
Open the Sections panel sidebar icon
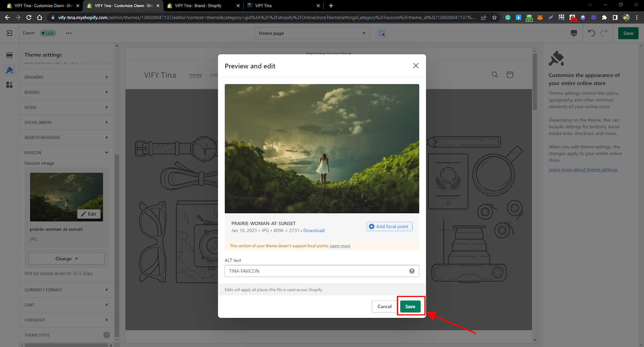pyautogui.click(x=9, y=55)
